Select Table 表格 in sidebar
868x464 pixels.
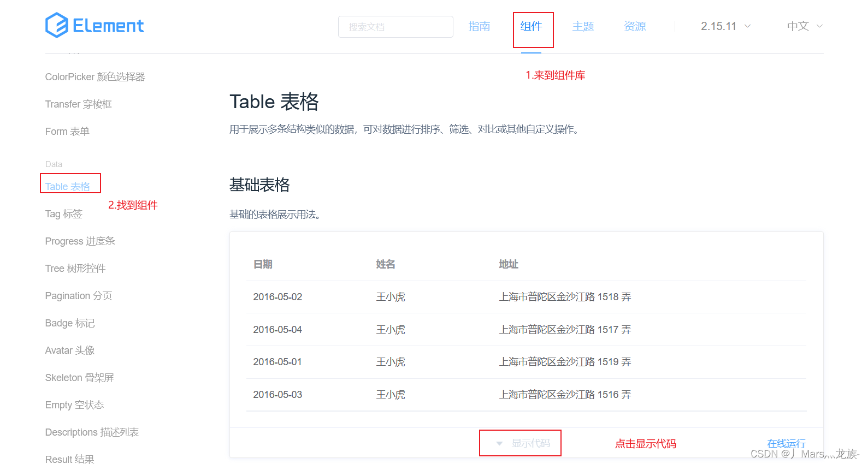[68, 187]
